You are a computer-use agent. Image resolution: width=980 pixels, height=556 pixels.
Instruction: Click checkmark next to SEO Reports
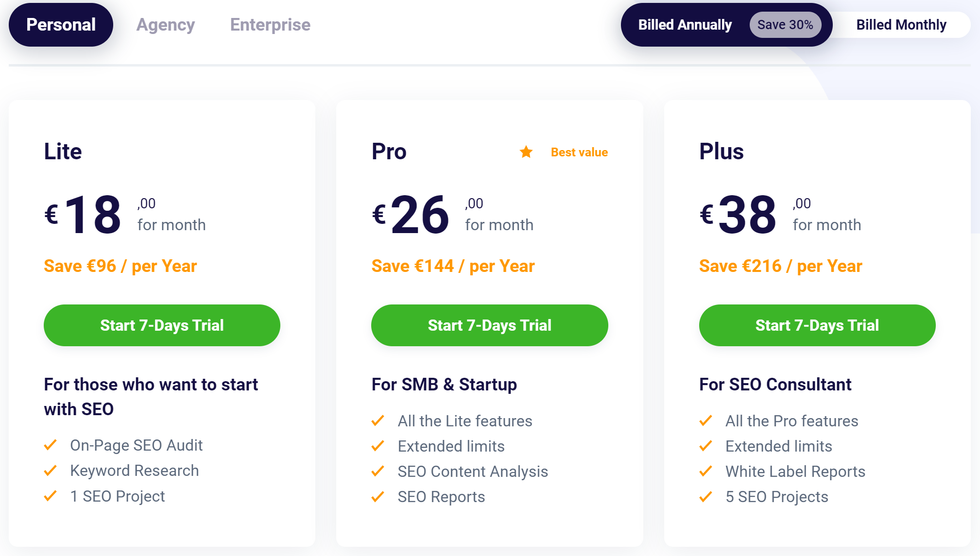[378, 497]
